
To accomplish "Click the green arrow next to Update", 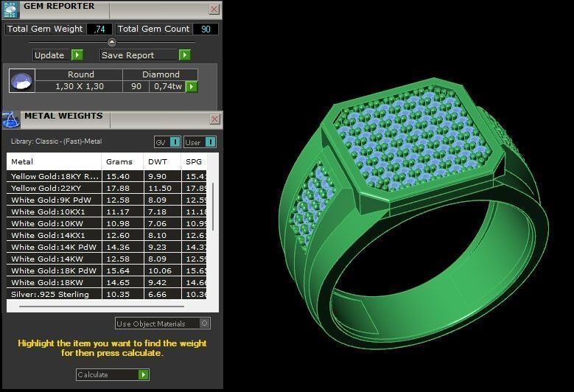I will coord(77,55).
